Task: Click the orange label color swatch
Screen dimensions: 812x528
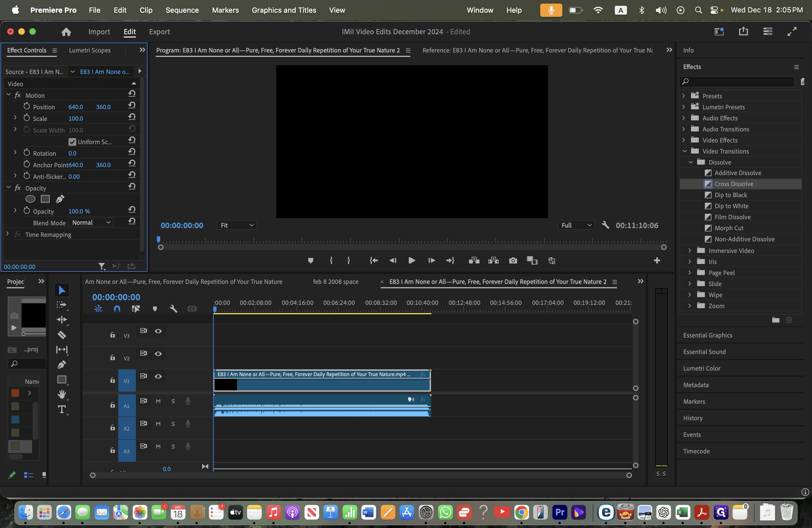Action: 15,393
